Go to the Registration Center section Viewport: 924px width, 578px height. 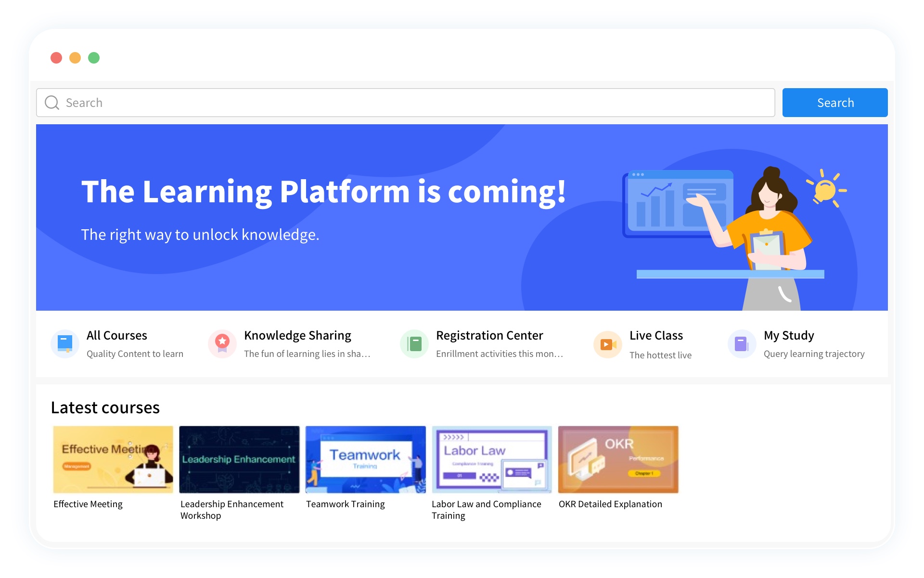(489, 335)
